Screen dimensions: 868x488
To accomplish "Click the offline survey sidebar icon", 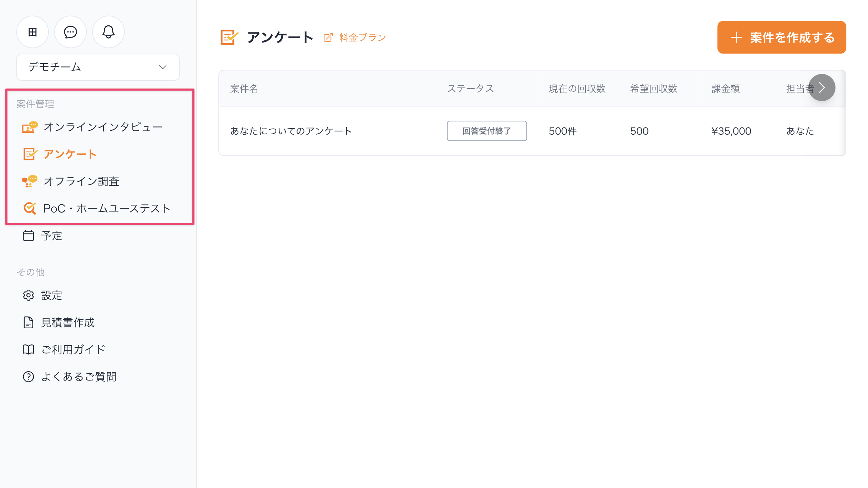I will pos(30,181).
